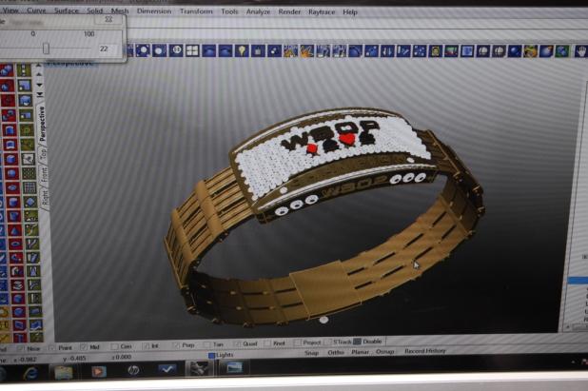This screenshot has width=588, height=391.
Task: Select the cone solid tool icon
Action: coord(14,229)
